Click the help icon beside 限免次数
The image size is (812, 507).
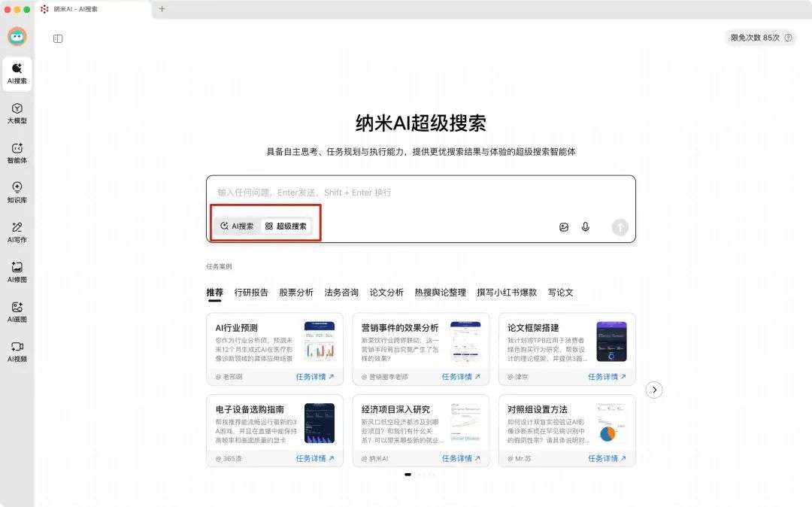point(788,38)
